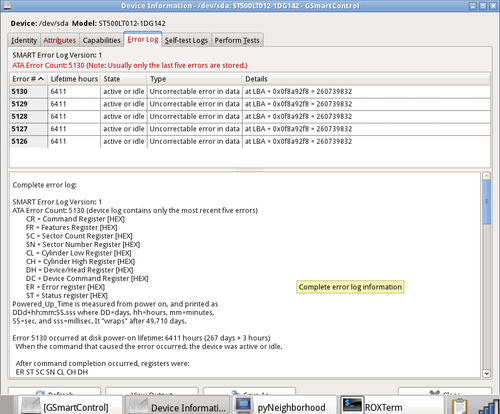This screenshot has height=414, width=500.
Task: Click the blue scrollbar thumb in log pane
Action: click(486, 202)
